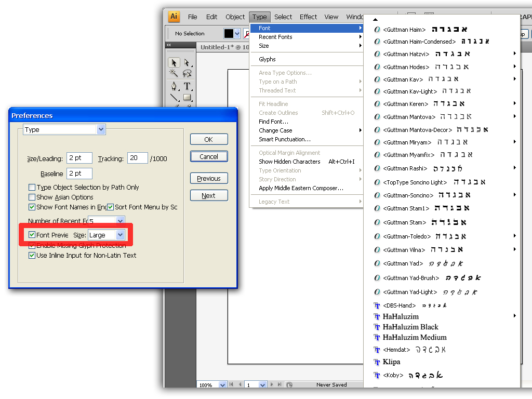This screenshot has height=399, width=532.
Task: Click the OK button in Preferences
Action: point(209,139)
